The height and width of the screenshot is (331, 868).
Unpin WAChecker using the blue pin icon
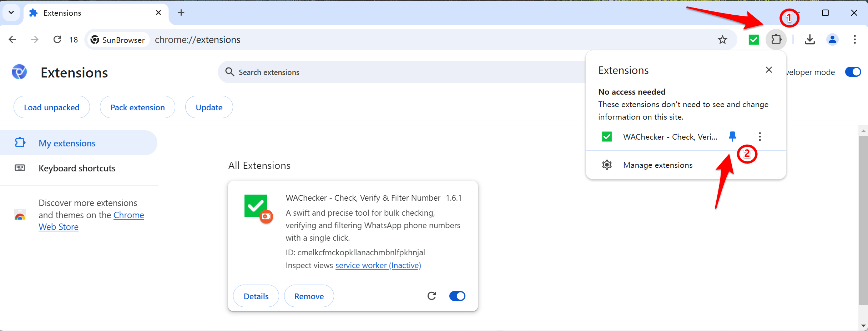tap(732, 136)
